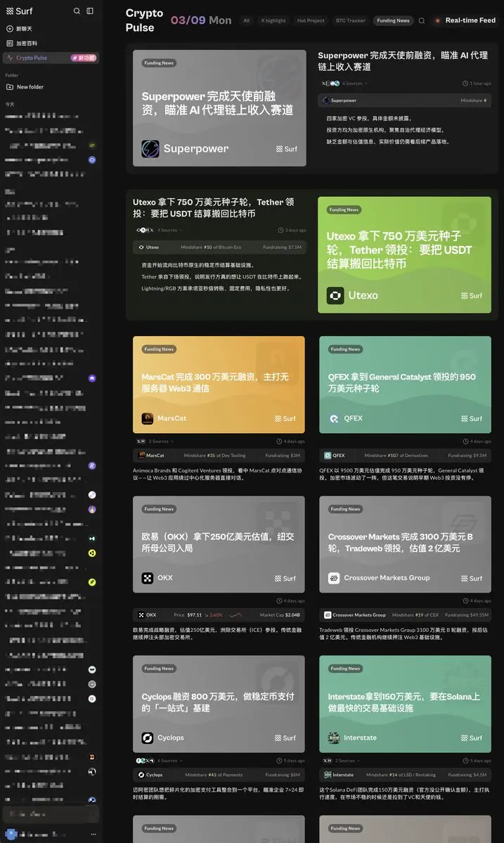Switch to the BTC Tracker tab
504x843 pixels.
[x=350, y=20]
